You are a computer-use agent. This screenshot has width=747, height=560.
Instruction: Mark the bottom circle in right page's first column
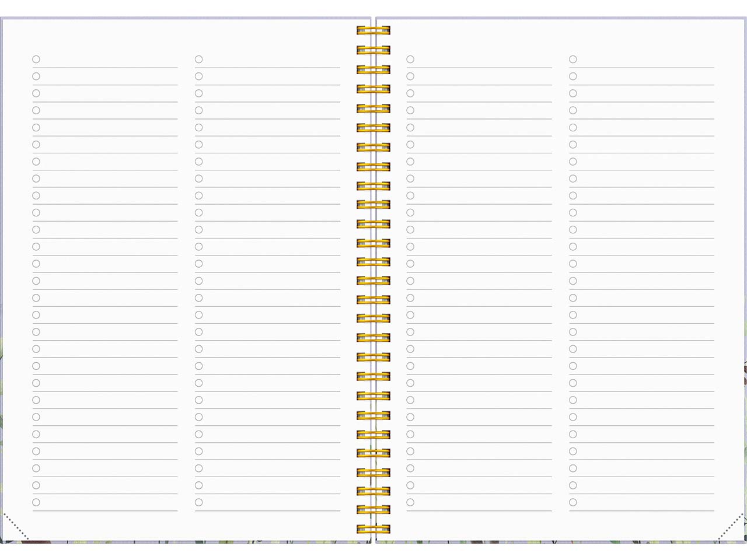tap(410, 502)
